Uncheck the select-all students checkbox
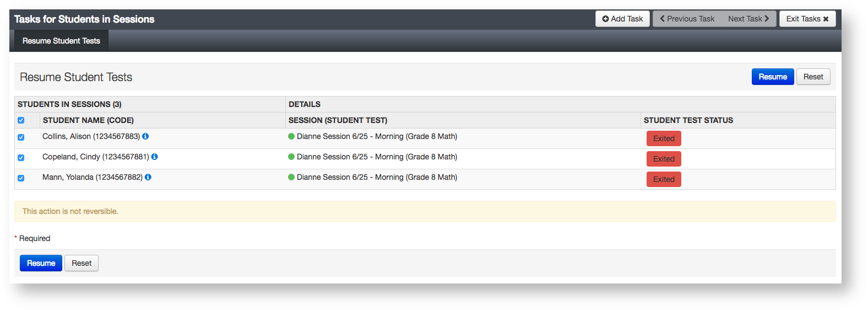Viewport: 868px width, 310px height. click(x=21, y=120)
